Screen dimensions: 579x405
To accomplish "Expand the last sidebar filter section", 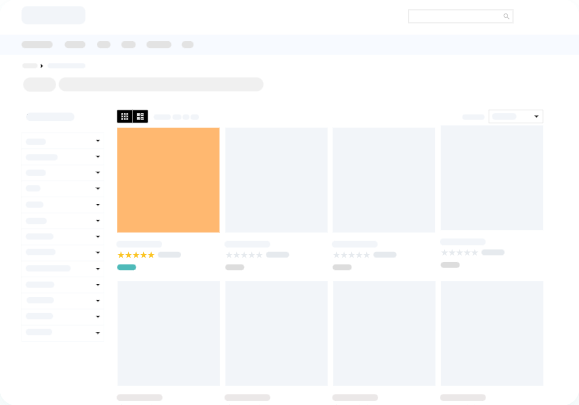I will (63, 333).
